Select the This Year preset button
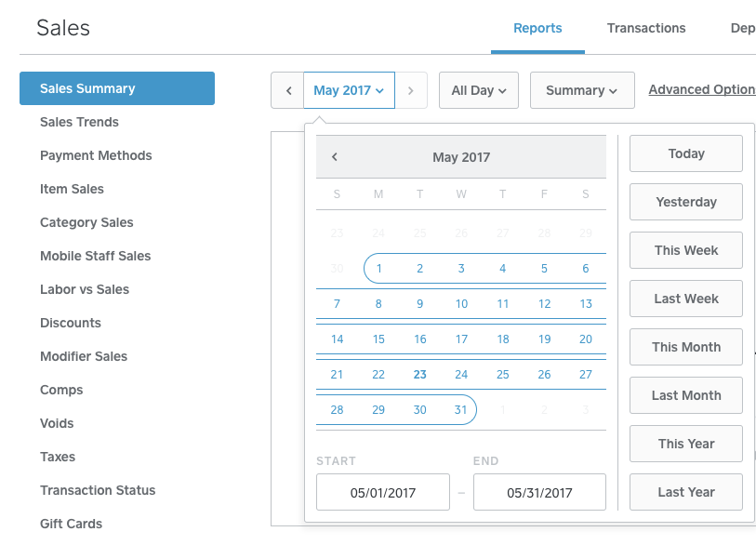The height and width of the screenshot is (545, 756). pos(686,444)
